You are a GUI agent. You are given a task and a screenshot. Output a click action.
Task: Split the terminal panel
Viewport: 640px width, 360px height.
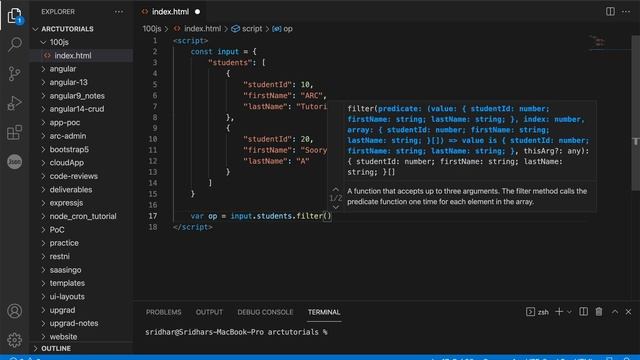[584, 312]
